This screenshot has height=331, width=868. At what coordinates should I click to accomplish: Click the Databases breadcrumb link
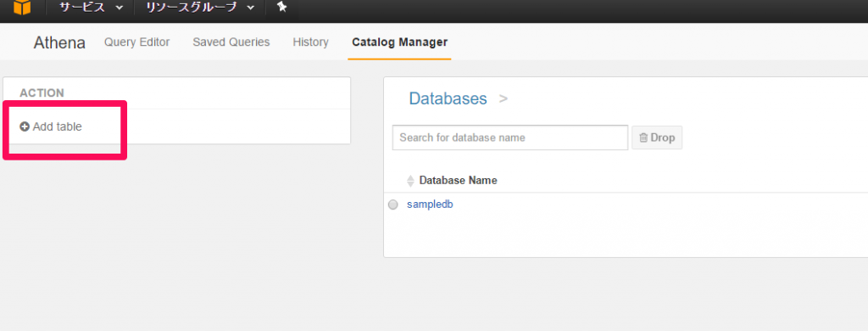coord(448,98)
